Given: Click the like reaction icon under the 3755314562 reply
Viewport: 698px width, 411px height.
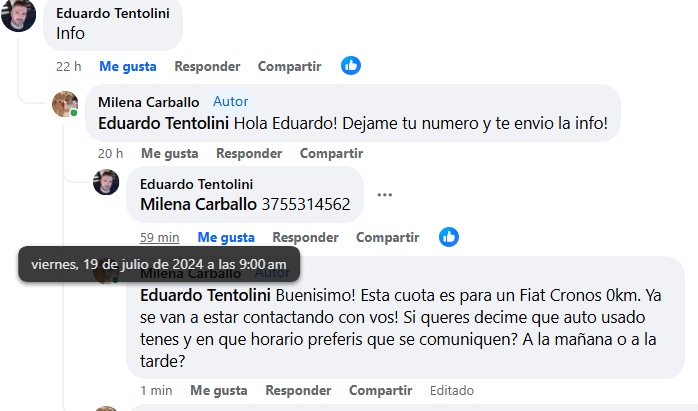Looking at the screenshot, I should (448, 237).
